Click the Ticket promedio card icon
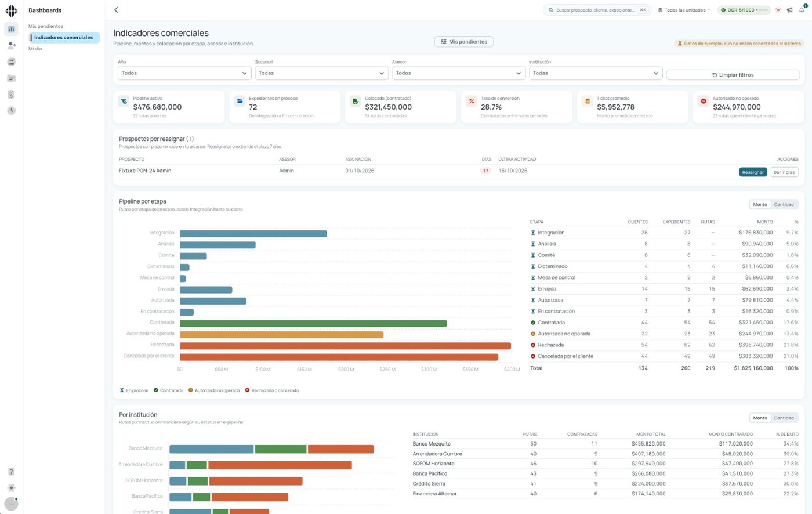Image resolution: width=812 pixels, height=514 pixels. point(588,102)
